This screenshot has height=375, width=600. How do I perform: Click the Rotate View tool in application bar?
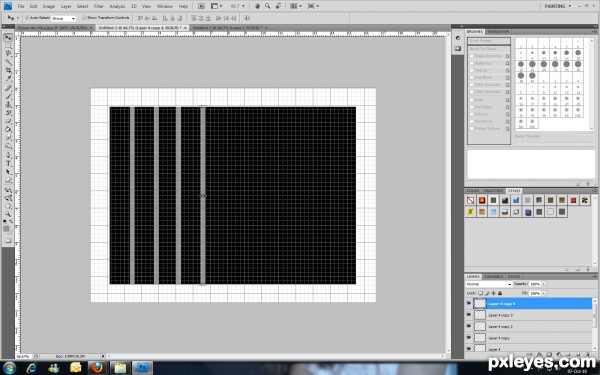[x=278, y=6]
